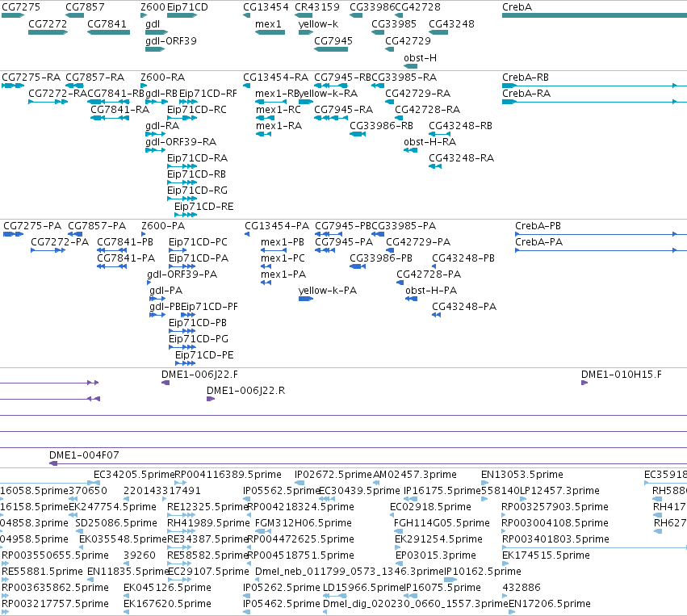Select the EN13053.5prime EST

[484, 483]
